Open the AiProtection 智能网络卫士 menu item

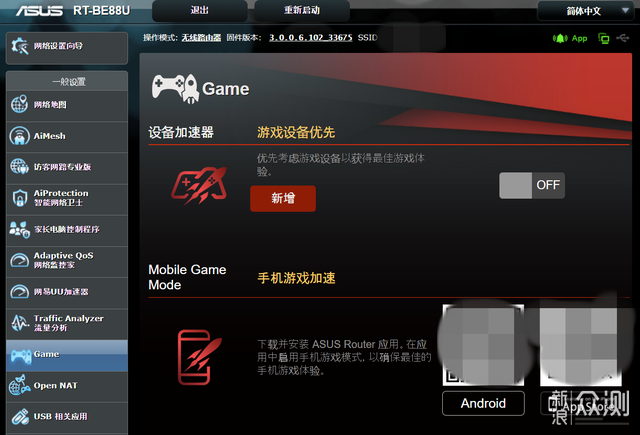click(67, 198)
